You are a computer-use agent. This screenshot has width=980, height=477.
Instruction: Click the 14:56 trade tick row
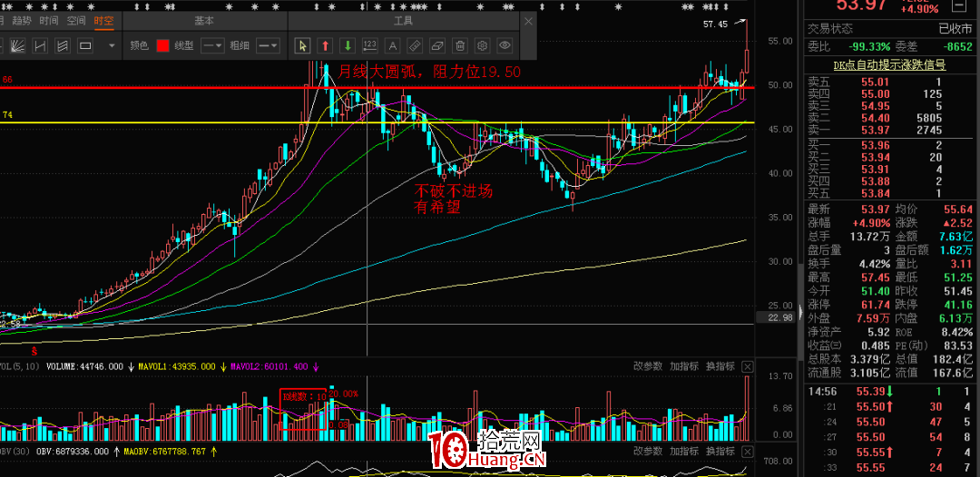(892, 392)
